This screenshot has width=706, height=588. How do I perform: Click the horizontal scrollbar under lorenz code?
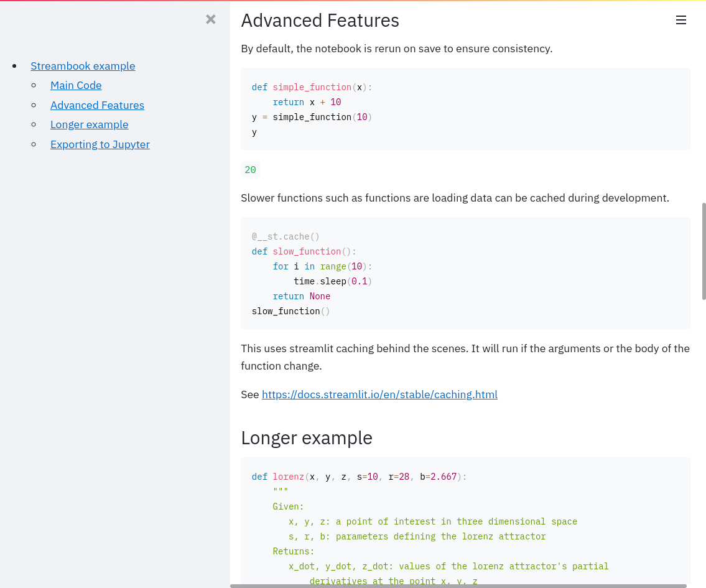tap(458, 586)
